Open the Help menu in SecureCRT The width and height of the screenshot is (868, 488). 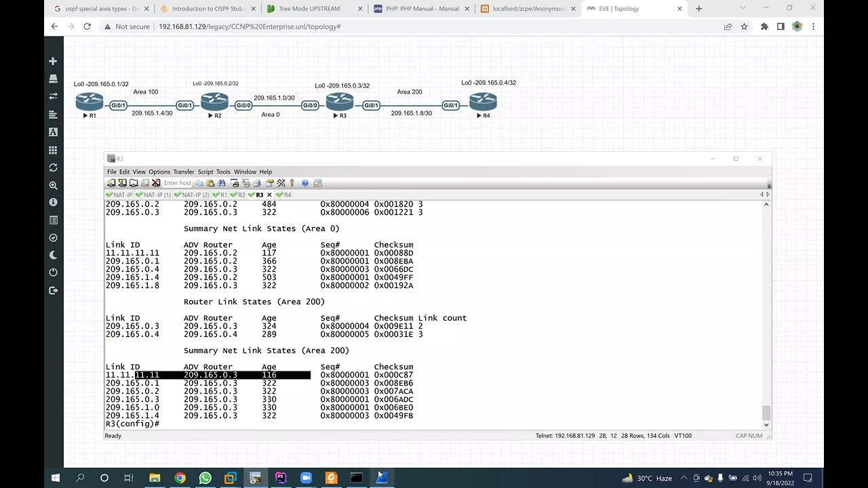[266, 172]
